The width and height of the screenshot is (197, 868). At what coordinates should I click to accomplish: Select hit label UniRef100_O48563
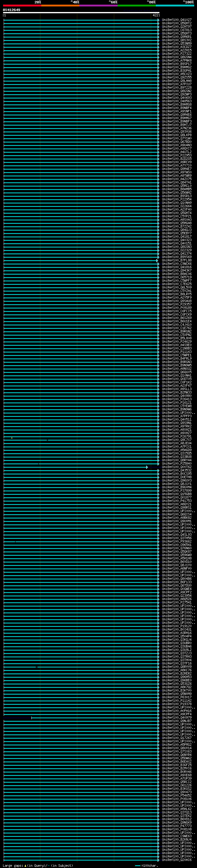coord(177,101)
